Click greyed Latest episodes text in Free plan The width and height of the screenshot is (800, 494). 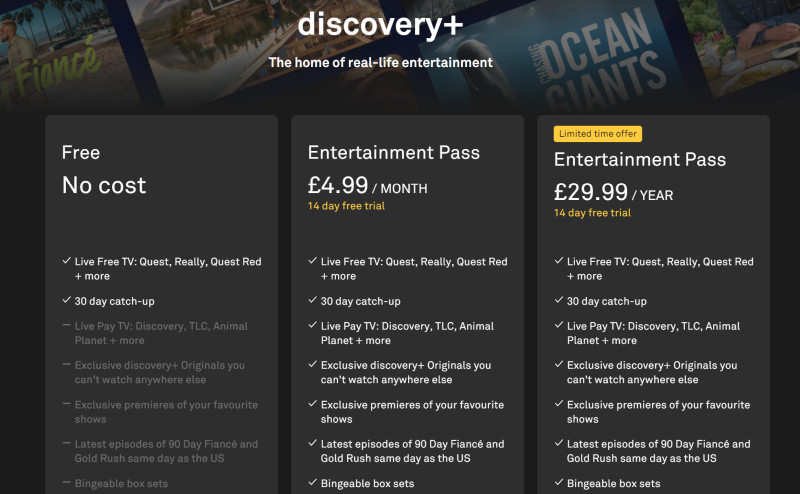[166, 451]
